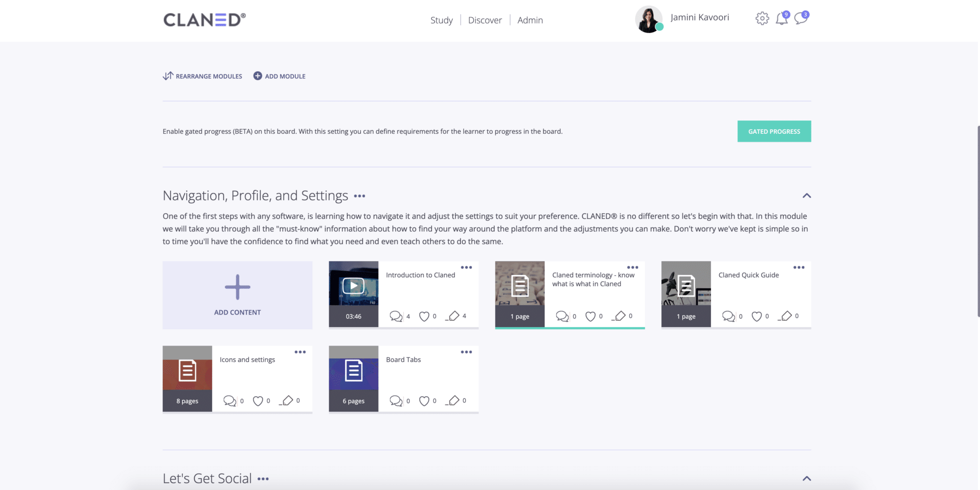Open comments on Introduction to Claned
Screen dimensions: 980x490
(396, 316)
